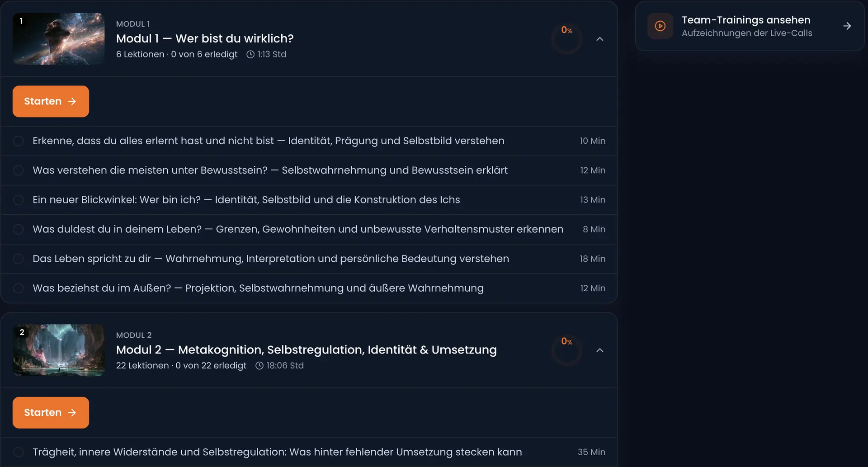Click Starten button under Modul 2
Viewport: 868px width, 467px height.
(51, 413)
